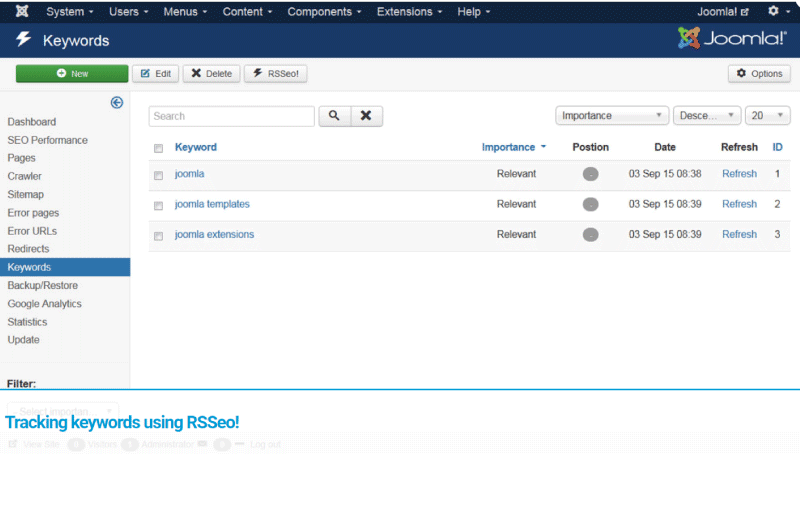Check the box for the joomla keyword
The image size is (800, 530).
point(158,175)
